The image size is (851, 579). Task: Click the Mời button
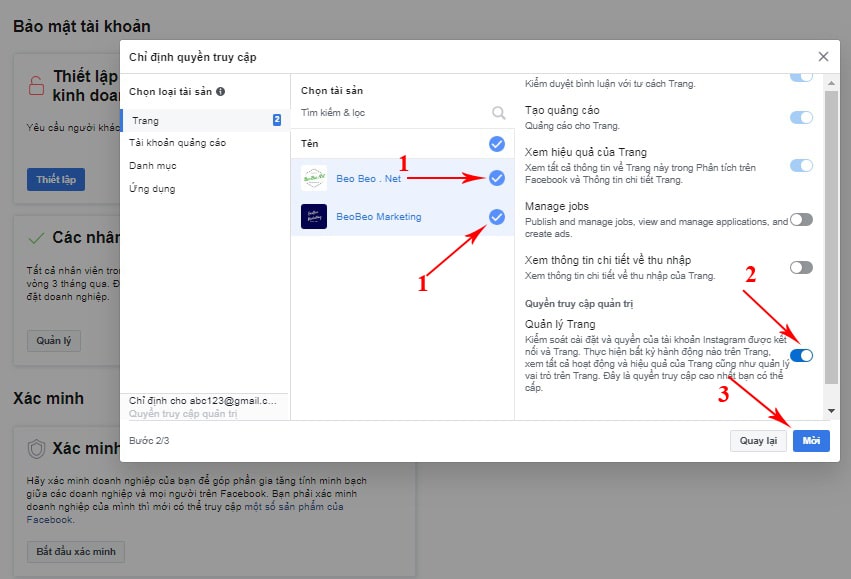coord(811,441)
